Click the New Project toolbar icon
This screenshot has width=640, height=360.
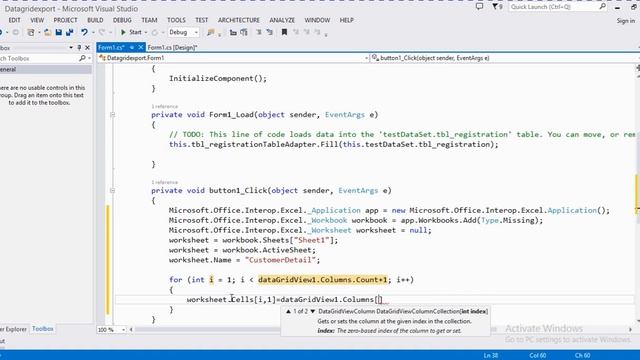tap(31, 32)
